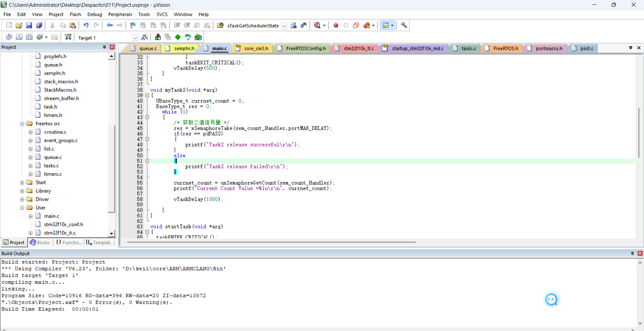
Task: Toggle the window layout button in the toolbar
Action: click(385, 25)
